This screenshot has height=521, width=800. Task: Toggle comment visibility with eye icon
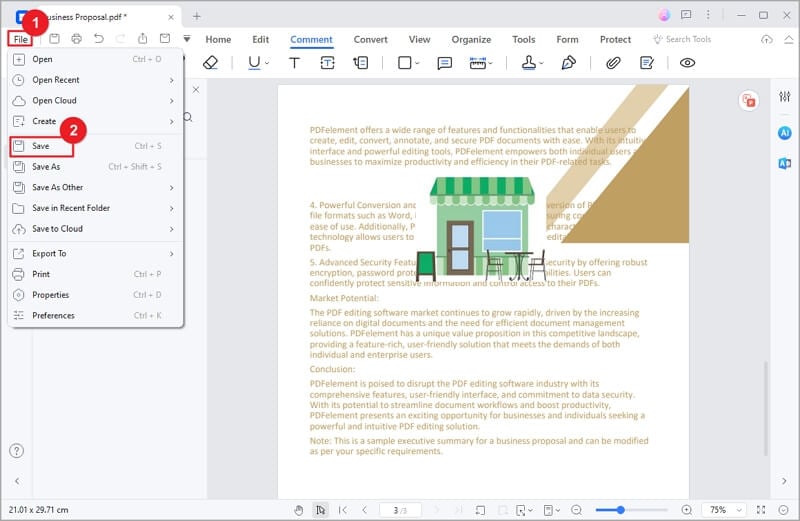point(687,63)
